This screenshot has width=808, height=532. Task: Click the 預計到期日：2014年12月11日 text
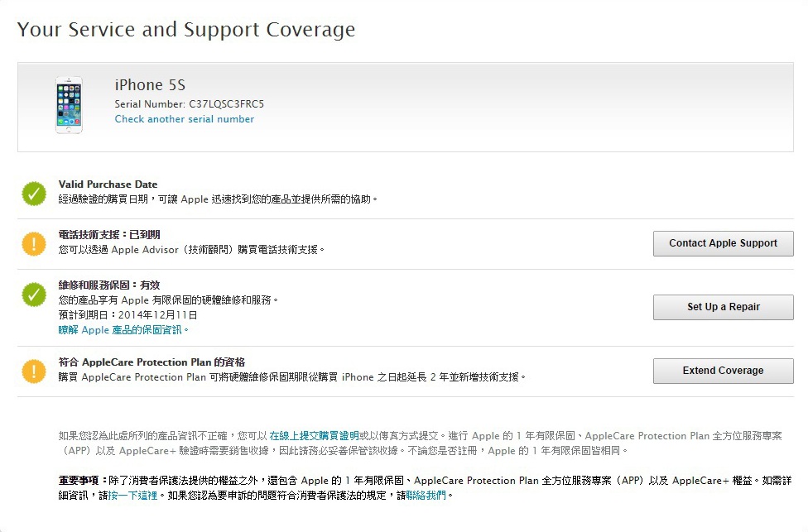point(127,315)
